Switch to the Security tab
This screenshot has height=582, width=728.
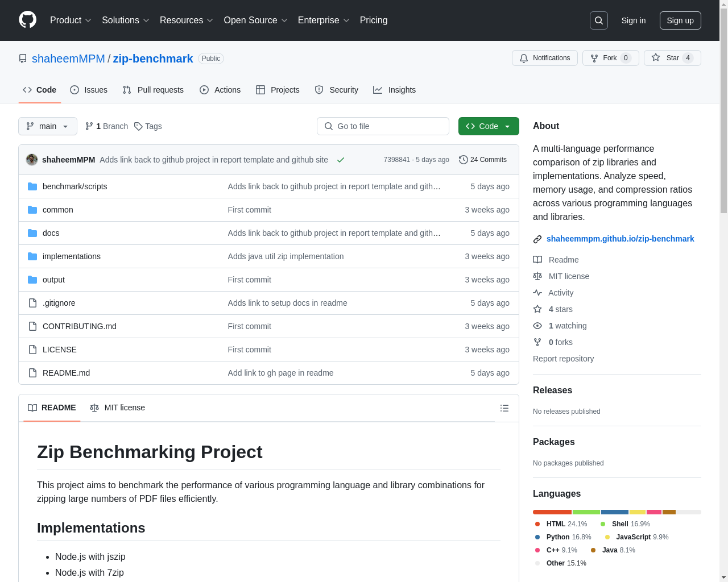click(337, 90)
